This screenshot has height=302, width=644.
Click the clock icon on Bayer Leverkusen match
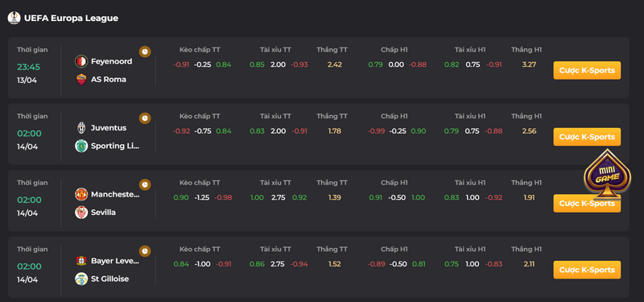tap(145, 251)
